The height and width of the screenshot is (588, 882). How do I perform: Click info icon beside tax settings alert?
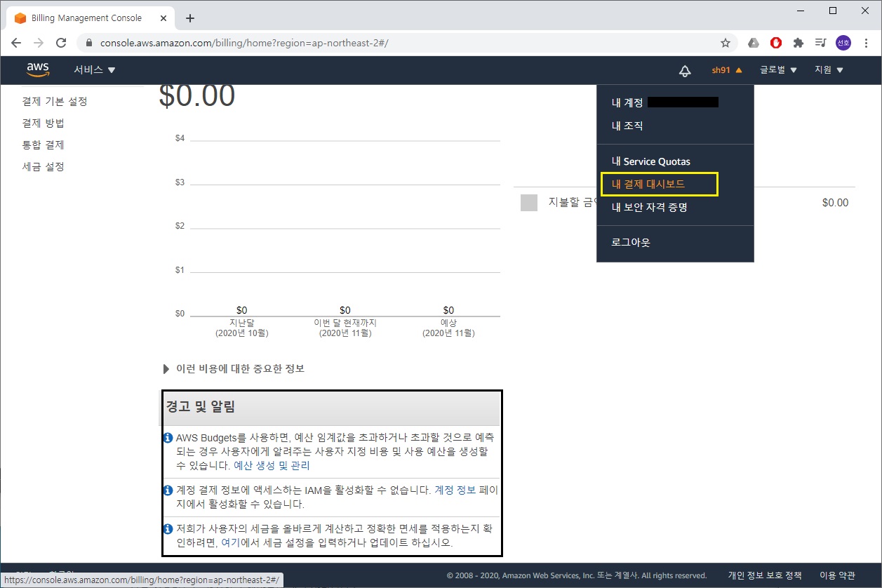click(168, 529)
